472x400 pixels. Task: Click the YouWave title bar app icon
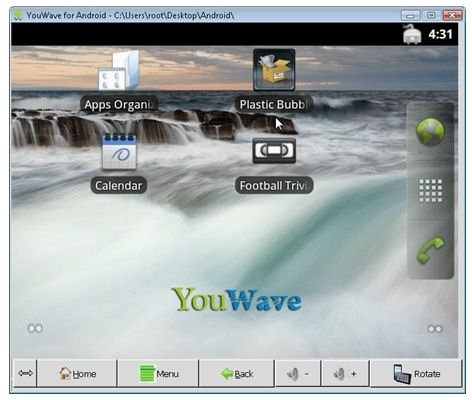point(19,15)
